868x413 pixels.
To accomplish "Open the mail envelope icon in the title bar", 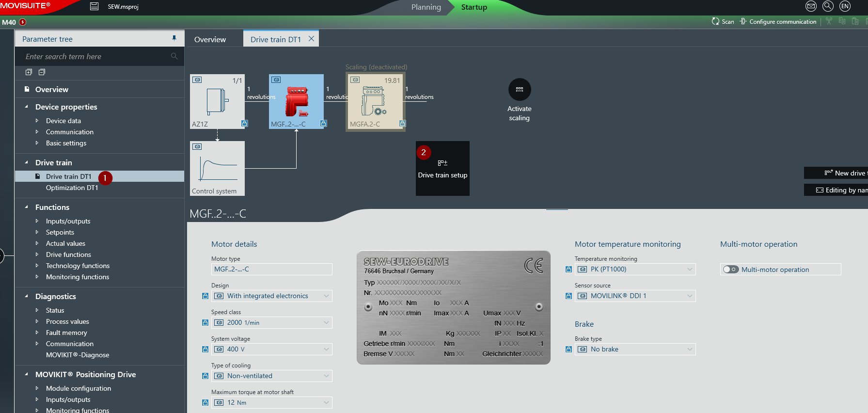I will (x=811, y=6).
